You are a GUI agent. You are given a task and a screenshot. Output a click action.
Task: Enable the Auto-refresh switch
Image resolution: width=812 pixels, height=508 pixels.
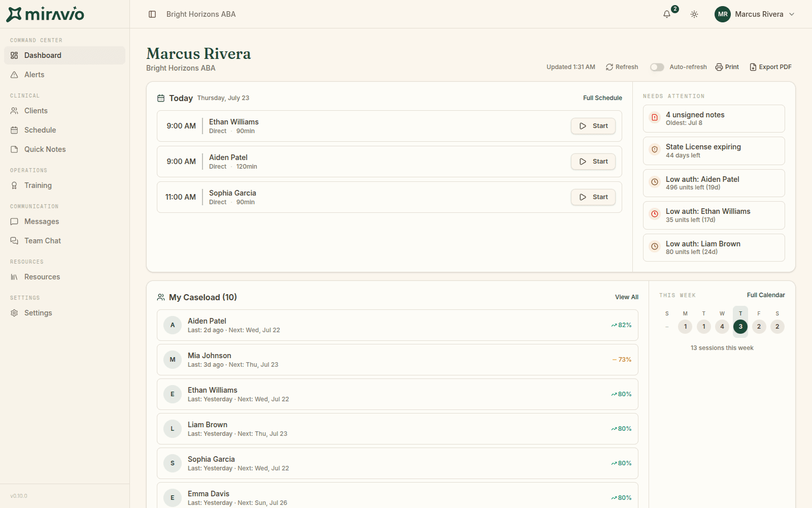[657, 67]
